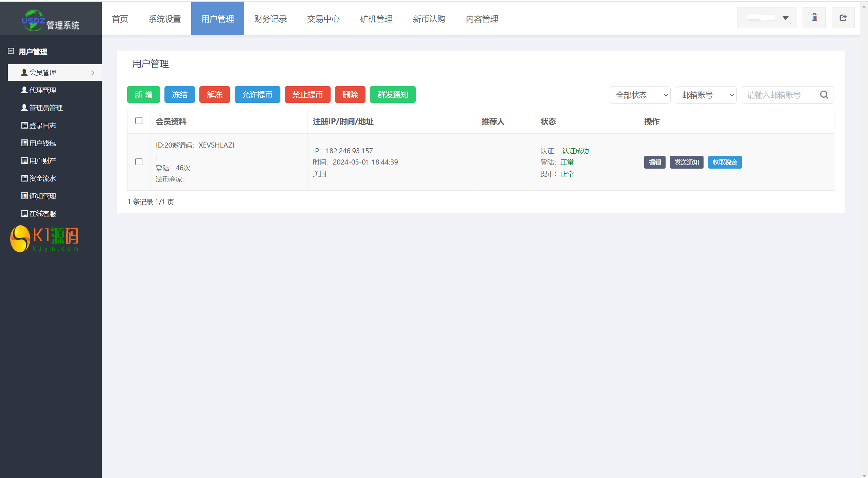Open 登录日志 list icon in sidebar
This screenshot has width=868, height=478.
coord(24,126)
